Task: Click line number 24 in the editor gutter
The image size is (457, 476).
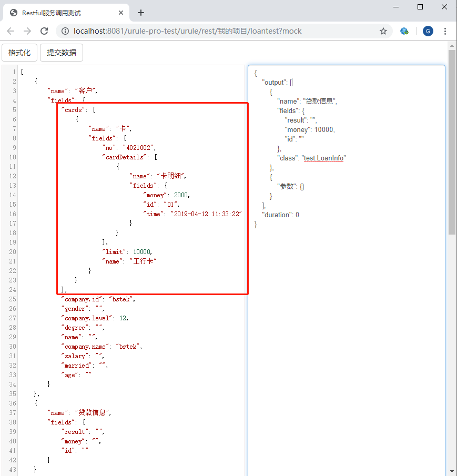Action: click(13, 290)
